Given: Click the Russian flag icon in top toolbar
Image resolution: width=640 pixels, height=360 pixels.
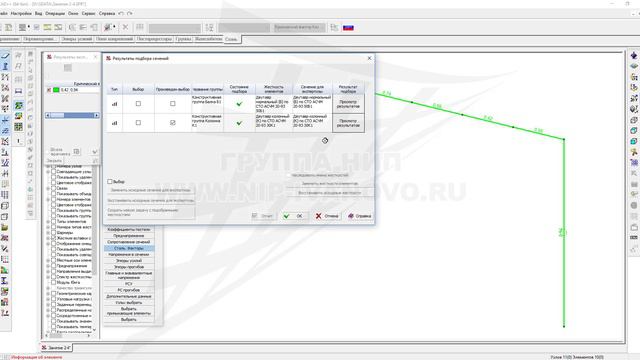Looking at the screenshot, I should point(348,27).
